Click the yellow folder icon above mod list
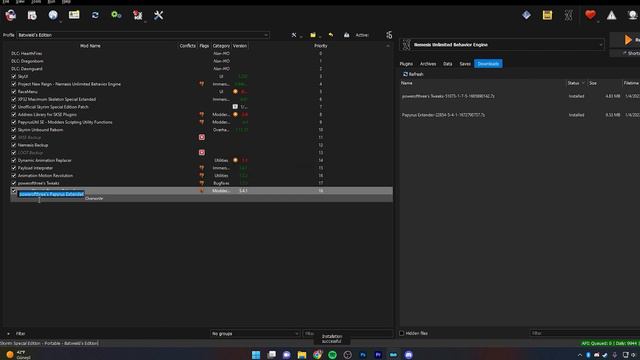 (x=313, y=35)
